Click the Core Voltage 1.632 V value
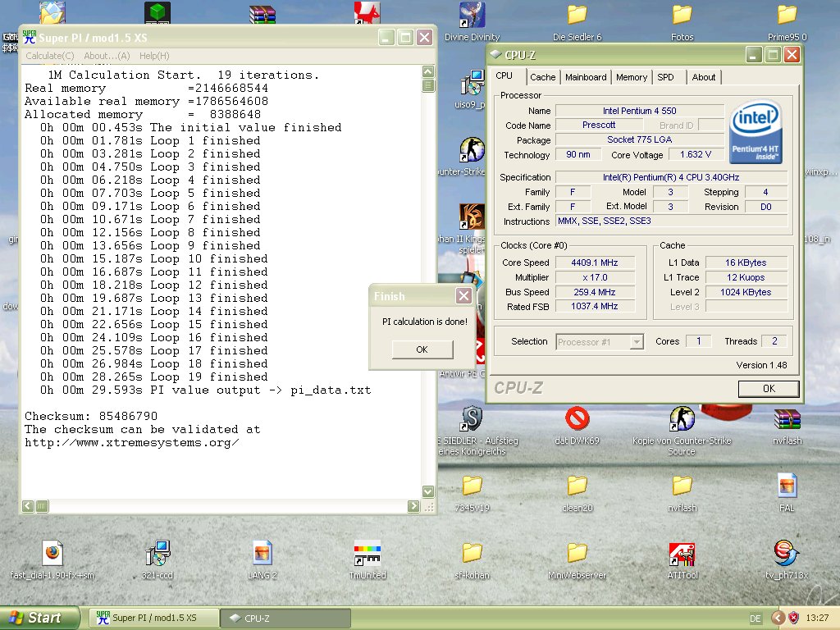 [696, 155]
